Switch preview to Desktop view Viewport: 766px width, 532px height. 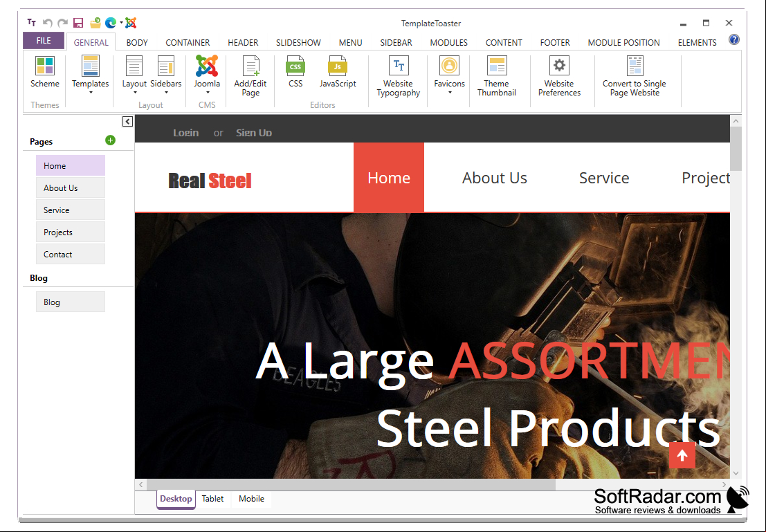pyautogui.click(x=176, y=499)
